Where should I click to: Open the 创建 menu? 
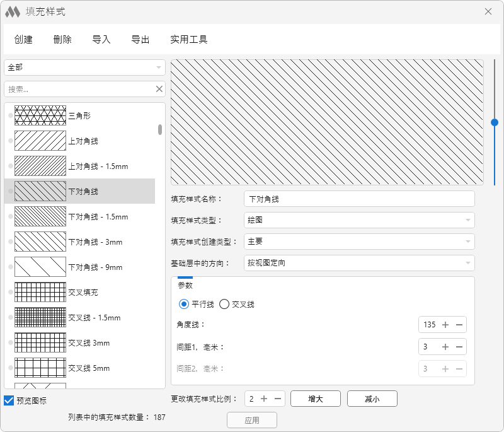pos(23,40)
